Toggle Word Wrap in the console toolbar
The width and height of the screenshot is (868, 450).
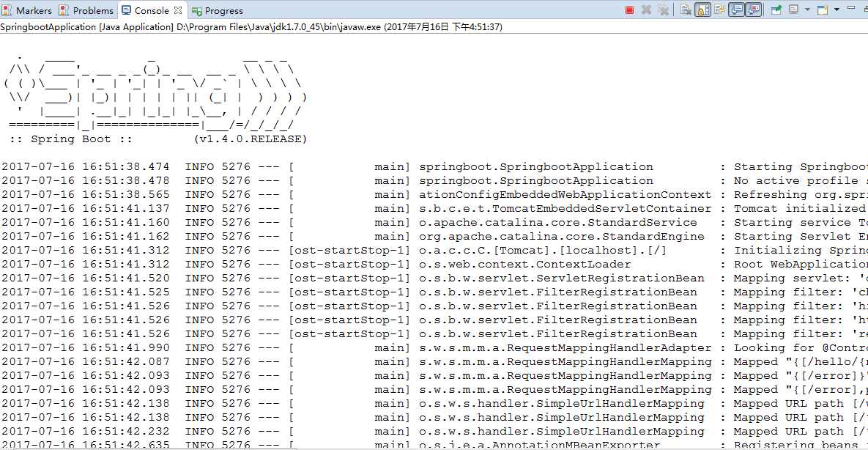point(719,10)
